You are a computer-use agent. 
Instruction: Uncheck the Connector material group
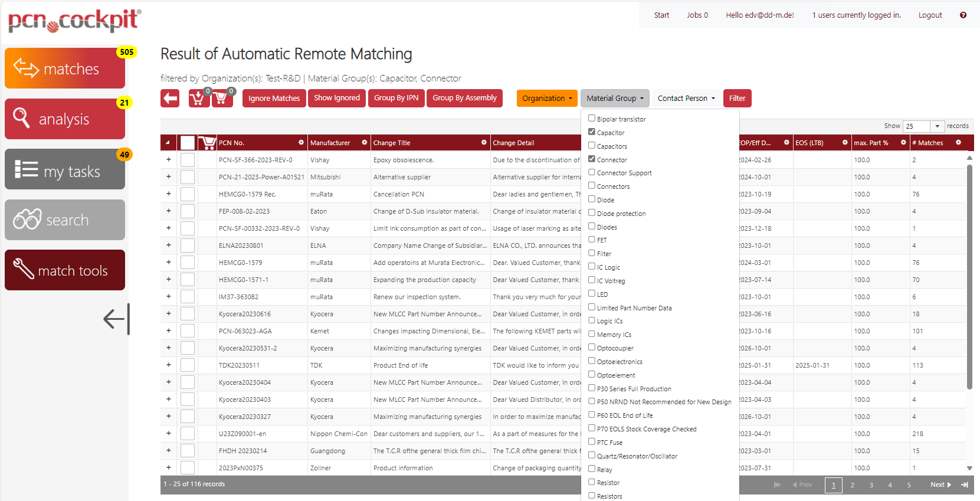[592, 159]
